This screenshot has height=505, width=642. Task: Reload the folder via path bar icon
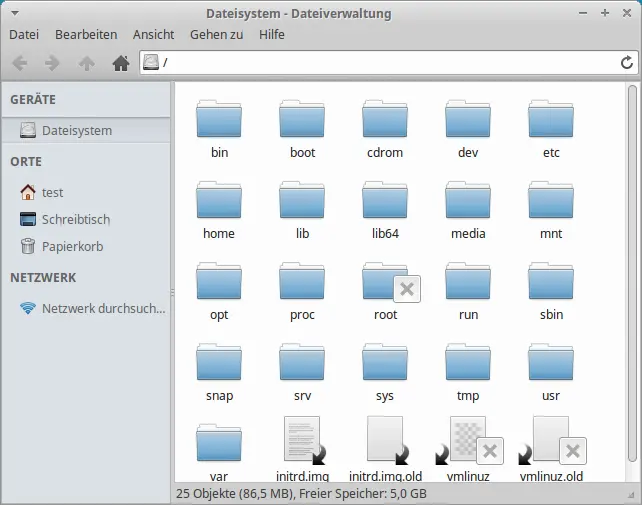[x=625, y=63]
